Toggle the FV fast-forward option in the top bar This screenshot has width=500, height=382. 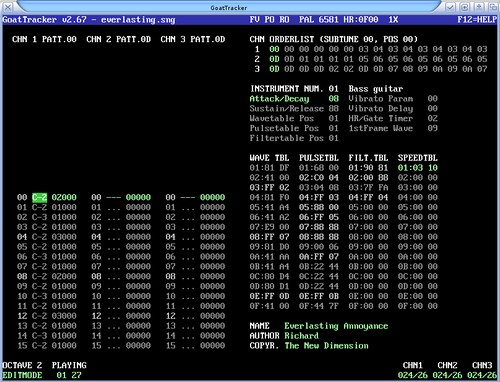pyautogui.click(x=255, y=20)
